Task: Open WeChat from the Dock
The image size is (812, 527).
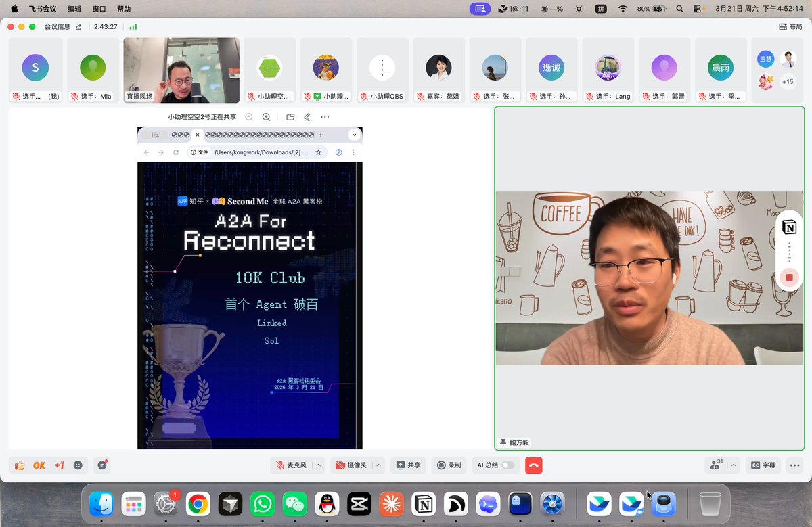Action: [x=294, y=504]
